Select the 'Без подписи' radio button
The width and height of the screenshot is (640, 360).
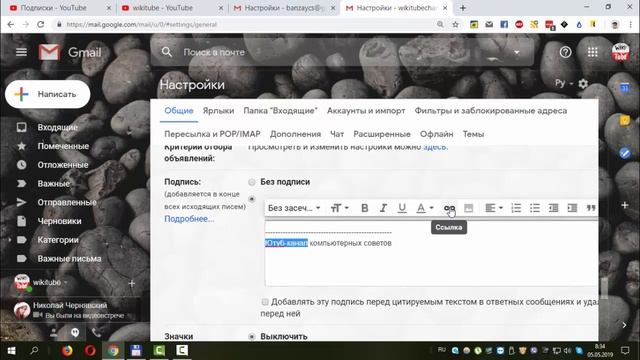(252, 182)
